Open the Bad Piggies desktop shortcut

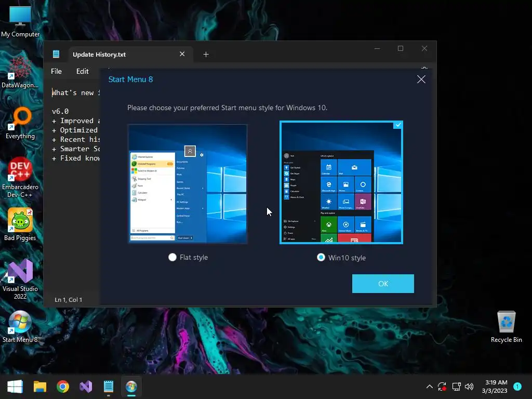(20, 224)
